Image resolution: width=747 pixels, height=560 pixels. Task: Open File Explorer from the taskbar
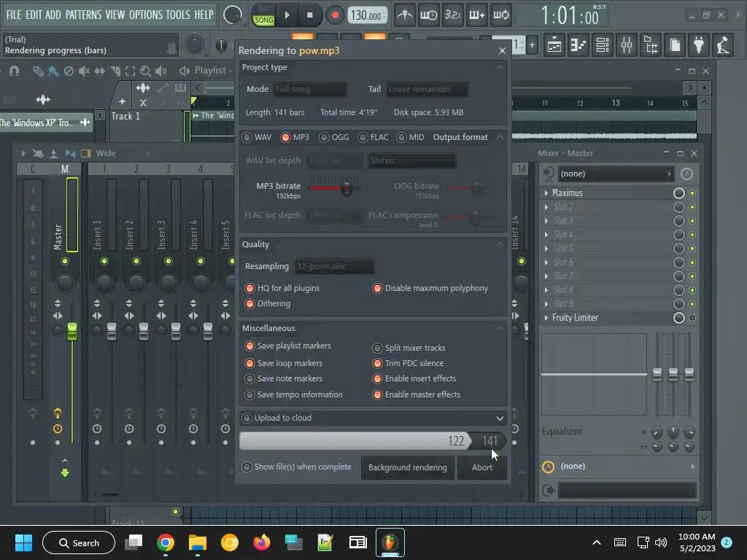coord(197,542)
